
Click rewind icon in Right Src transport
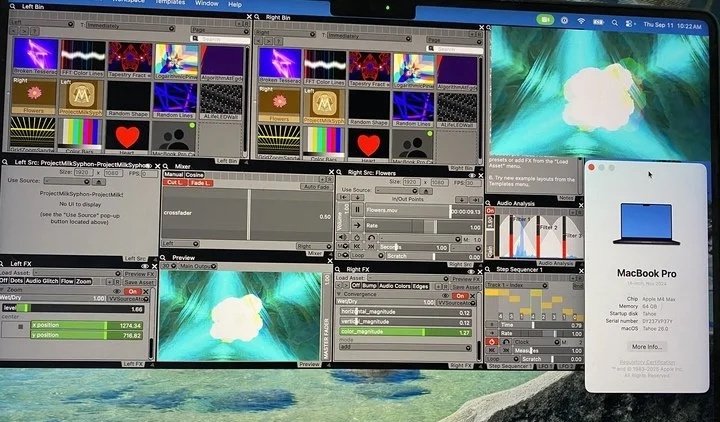(356, 247)
